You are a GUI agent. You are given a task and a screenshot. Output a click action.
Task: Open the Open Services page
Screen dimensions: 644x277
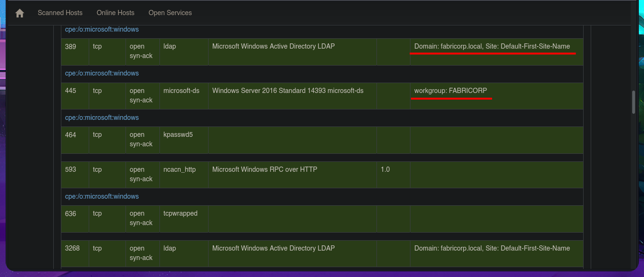tap(170, 13)
